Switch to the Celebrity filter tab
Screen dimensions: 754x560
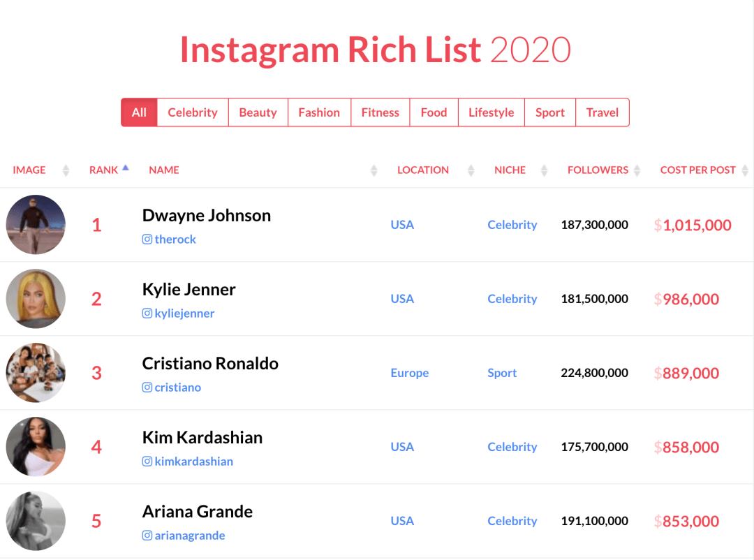[193, 112]
